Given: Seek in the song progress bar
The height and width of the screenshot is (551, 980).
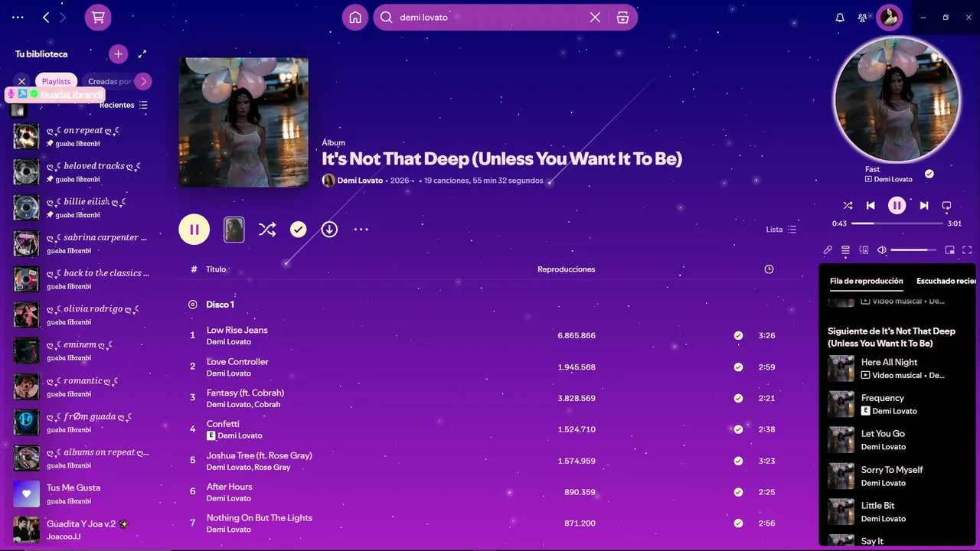Looking at the screenshot, I should pos(897,223).
